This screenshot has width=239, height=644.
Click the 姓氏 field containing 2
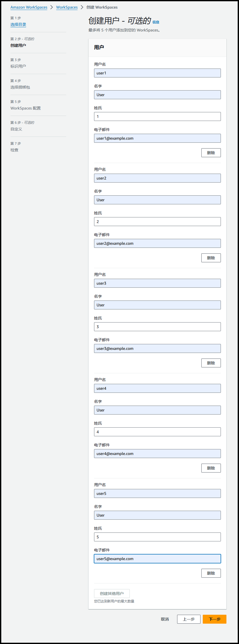157,222
